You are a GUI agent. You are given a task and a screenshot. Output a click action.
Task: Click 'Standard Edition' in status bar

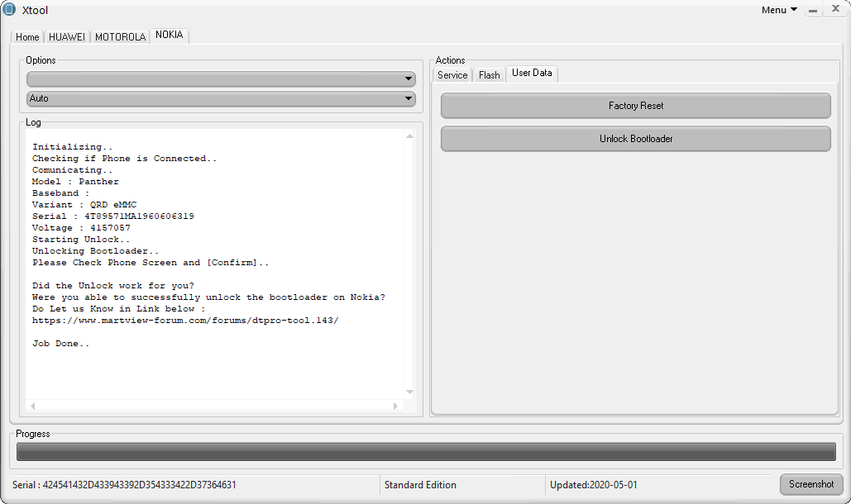tap(420, 485)
